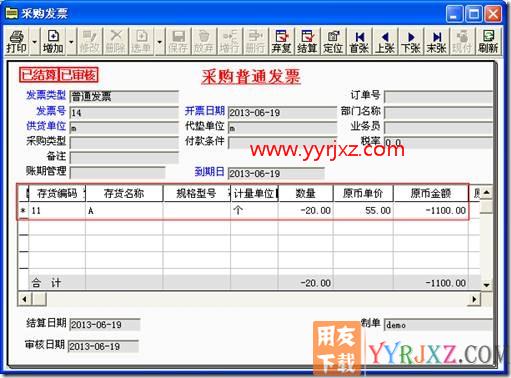
Task: Click the 增加 (Add) toolbar icon
Action: (53, 42)
